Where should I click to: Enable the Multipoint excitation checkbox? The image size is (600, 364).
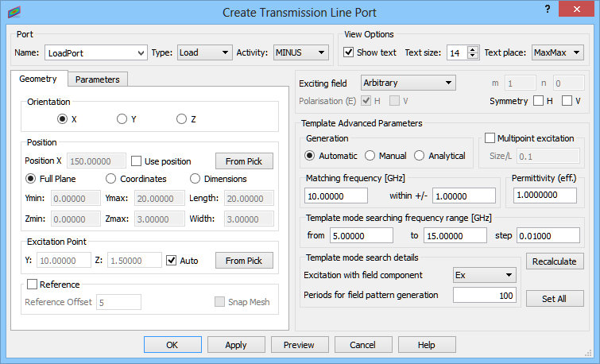490,137
